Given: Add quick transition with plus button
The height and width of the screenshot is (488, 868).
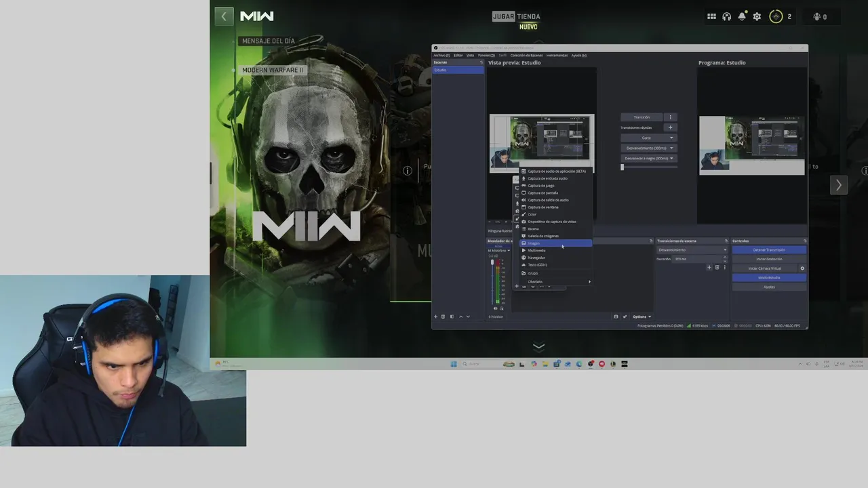Looking at the screenshot, I should [671, 127].
